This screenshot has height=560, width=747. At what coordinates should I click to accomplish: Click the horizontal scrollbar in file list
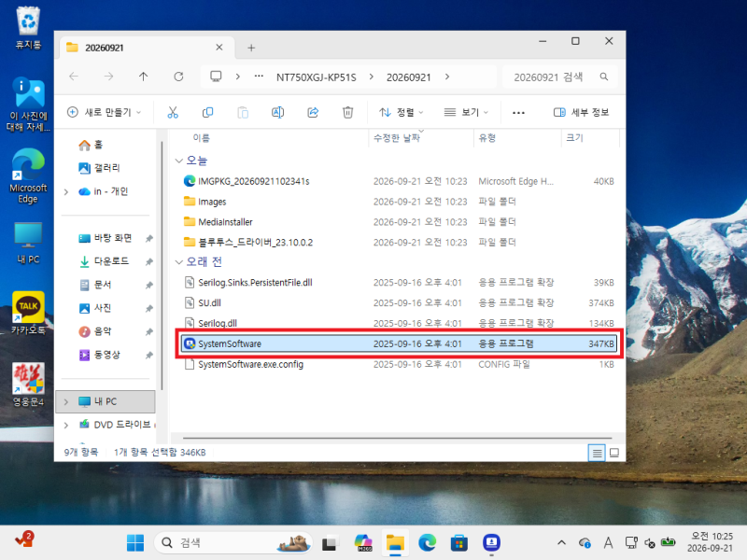398,437
